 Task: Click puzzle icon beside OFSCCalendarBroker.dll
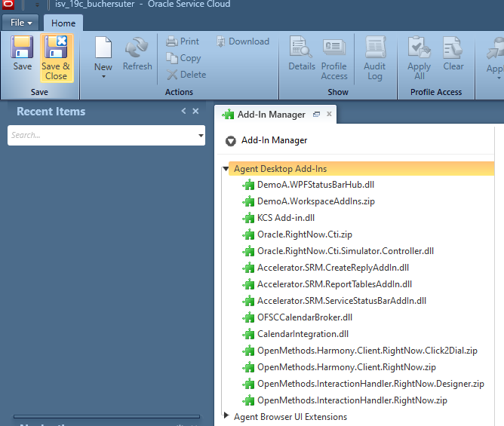pos(248,317)
